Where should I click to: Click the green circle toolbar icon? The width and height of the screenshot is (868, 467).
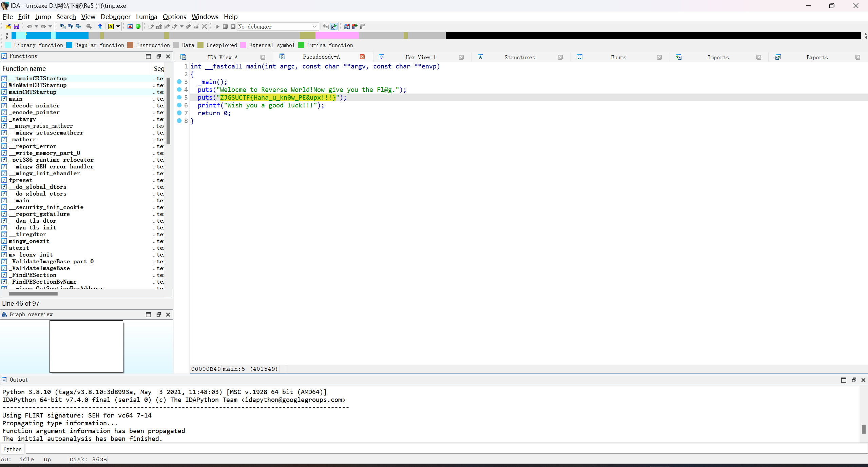[138, 26]
